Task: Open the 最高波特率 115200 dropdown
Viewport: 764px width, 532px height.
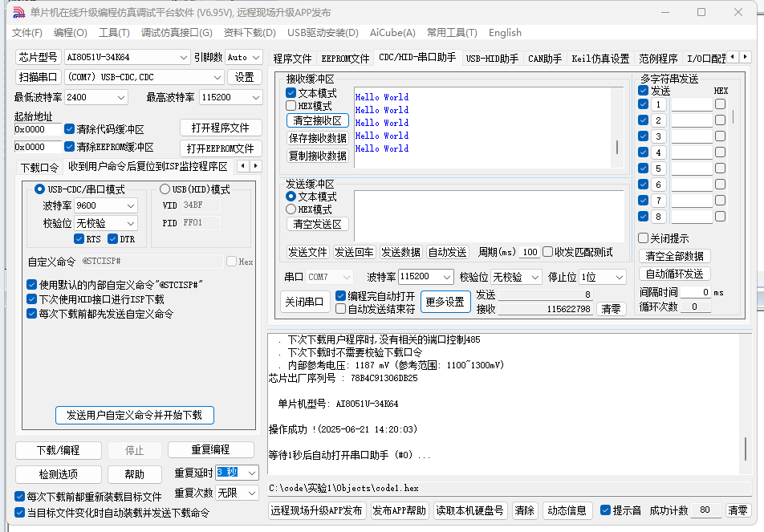Action: pyautogui.click(x=256, y=97)
